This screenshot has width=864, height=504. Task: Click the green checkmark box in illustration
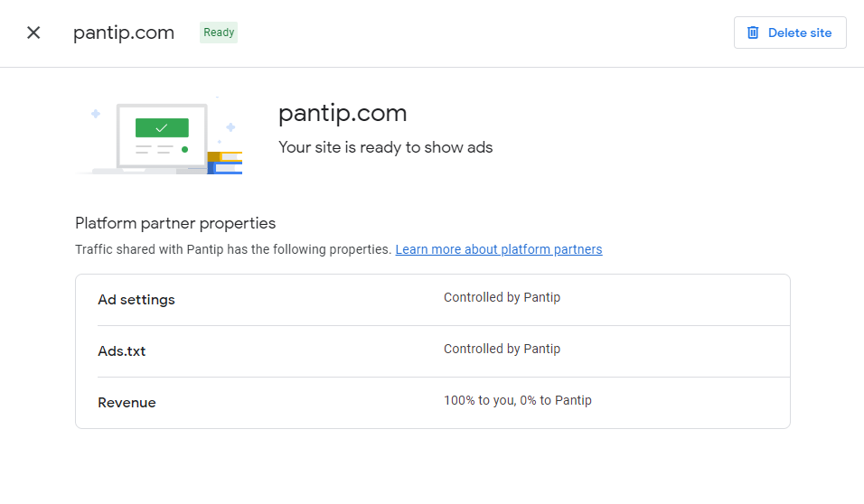pyautogui.click(x=162, y=127)
